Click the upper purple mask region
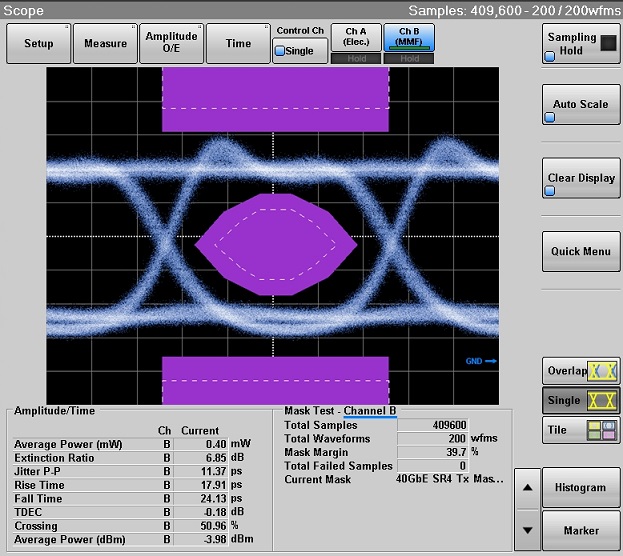Screen dimensions: 623x556 275,100
